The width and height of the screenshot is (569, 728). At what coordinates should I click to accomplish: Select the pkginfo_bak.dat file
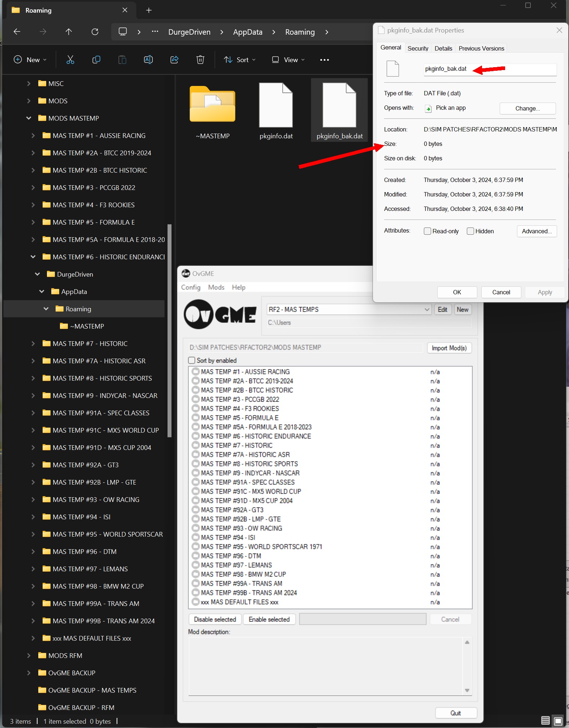[x=339, y=110]
